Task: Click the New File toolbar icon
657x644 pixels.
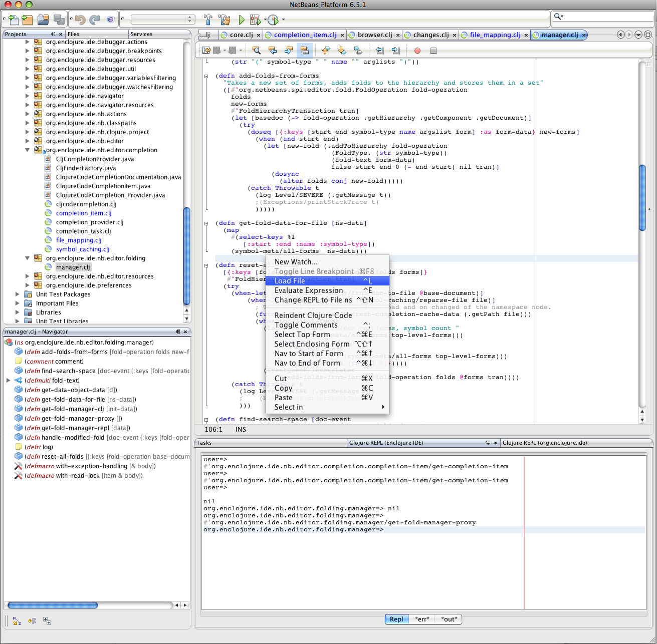Action: pyautogui.click(x=14, y=20)
